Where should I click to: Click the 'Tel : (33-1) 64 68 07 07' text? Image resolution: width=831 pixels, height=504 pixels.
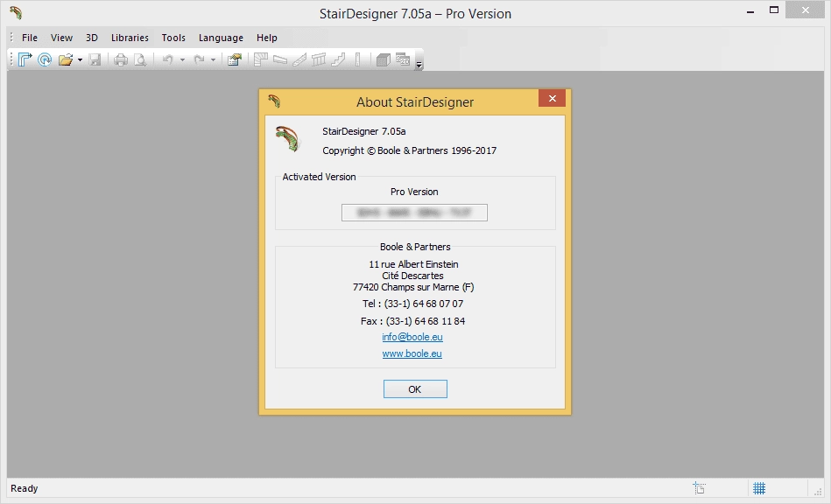(412, 304)
